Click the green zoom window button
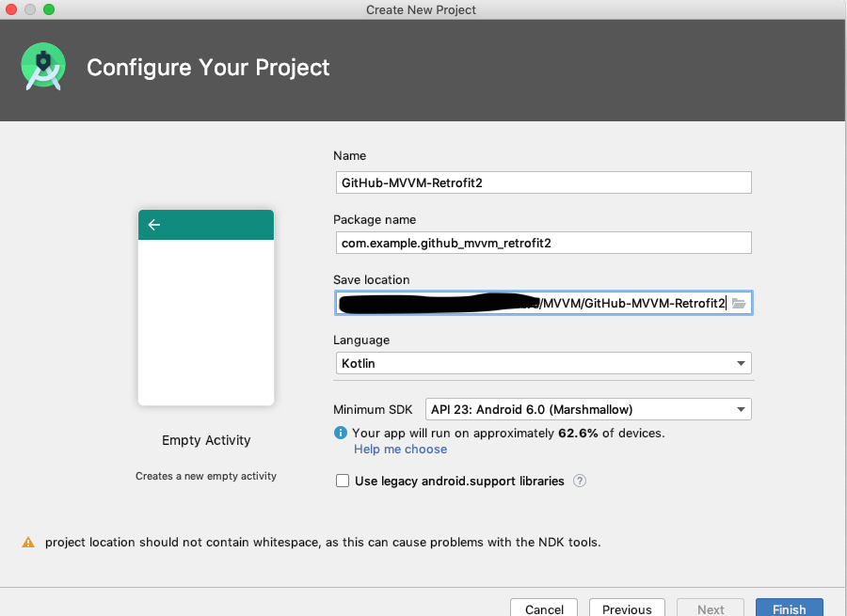The image size is (847, 616). point(49,9)
